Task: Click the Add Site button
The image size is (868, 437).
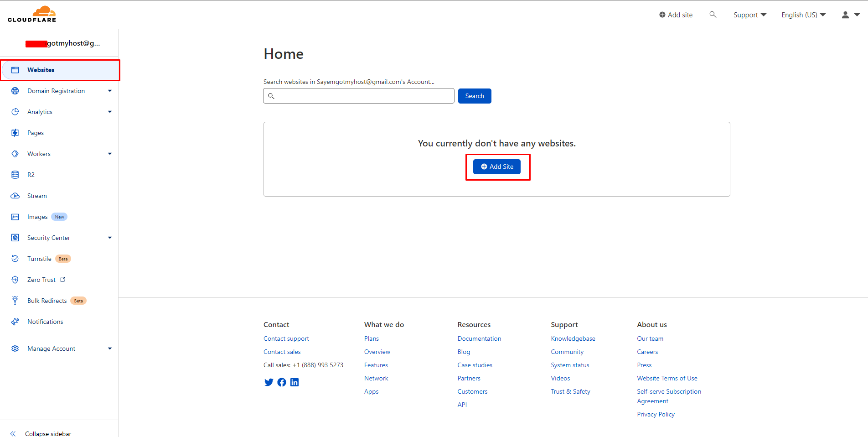Action: coord(497,166)
